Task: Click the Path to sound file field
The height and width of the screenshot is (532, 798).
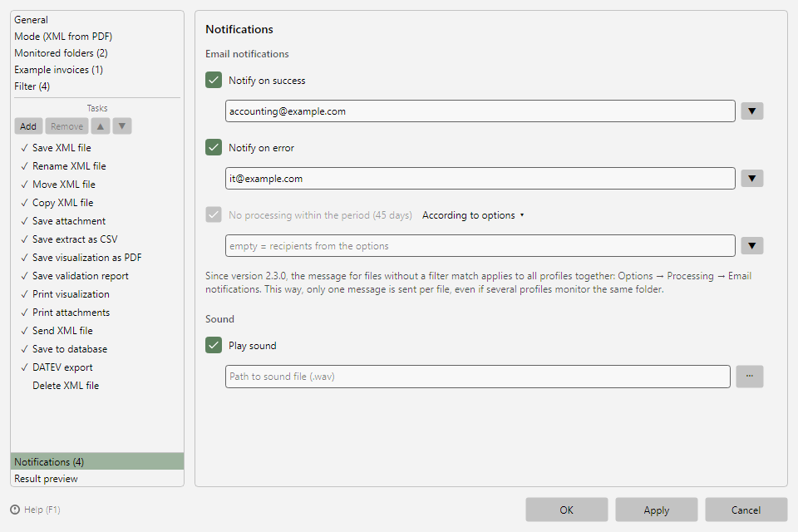Action: pos(477,377)
